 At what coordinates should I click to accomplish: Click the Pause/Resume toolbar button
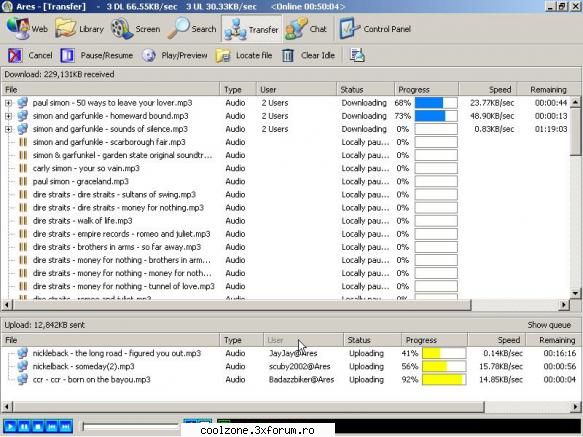point(97,55)
